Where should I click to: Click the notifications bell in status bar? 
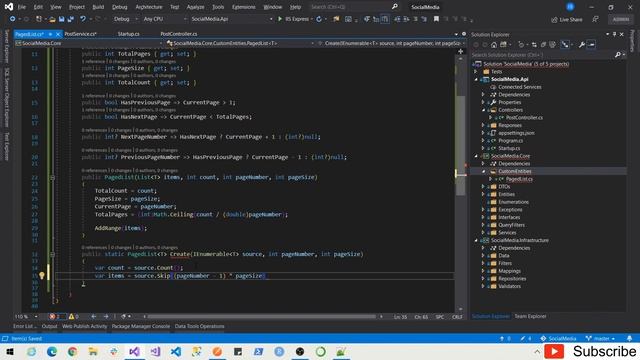pyautogui.click(x=629, y=338)
